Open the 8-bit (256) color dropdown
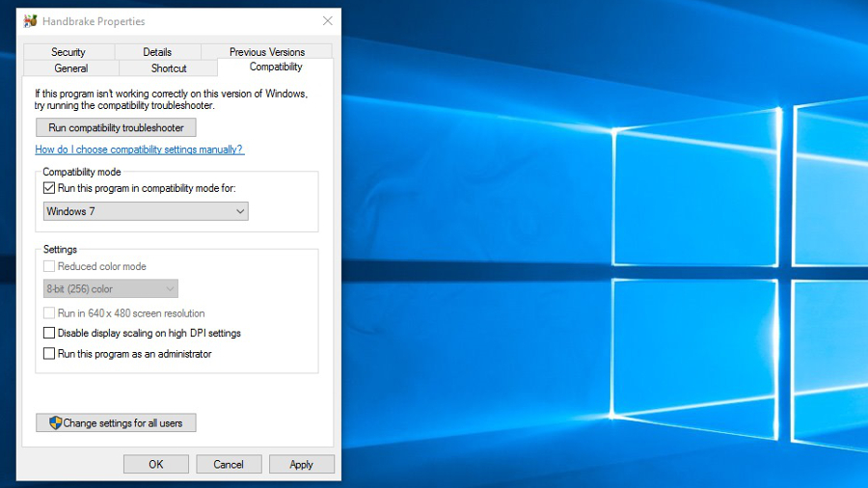This screenshot has width=868, height=488. coord(111,288)
